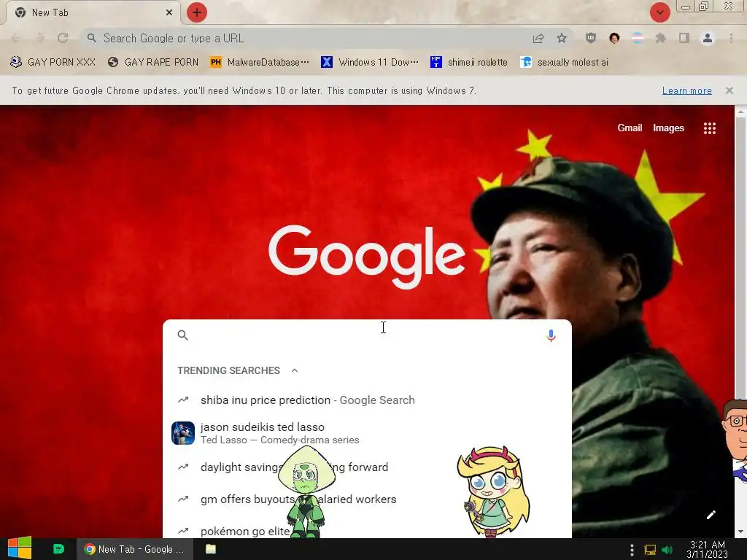The height and width of the screenshot is (560, 747).
Task: Select 'jason sudeikis ted lasso' suggestion
Action: pos(367,433)
